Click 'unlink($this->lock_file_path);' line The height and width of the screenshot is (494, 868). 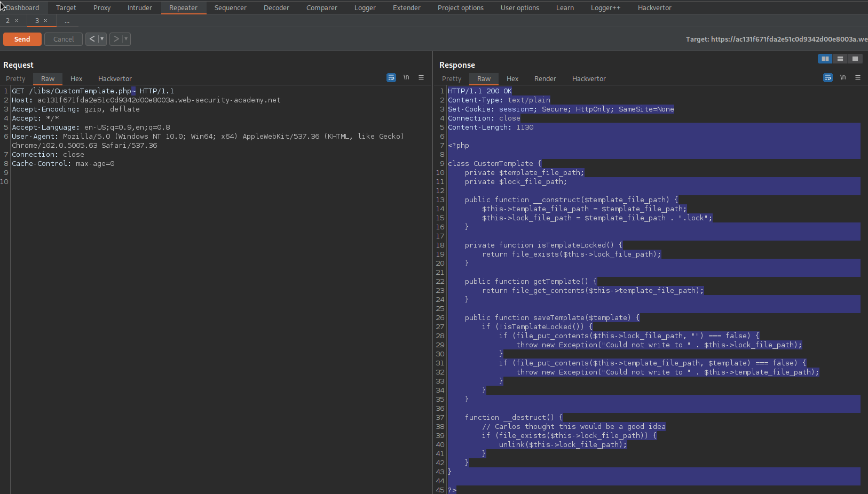[x=563, y=445]
